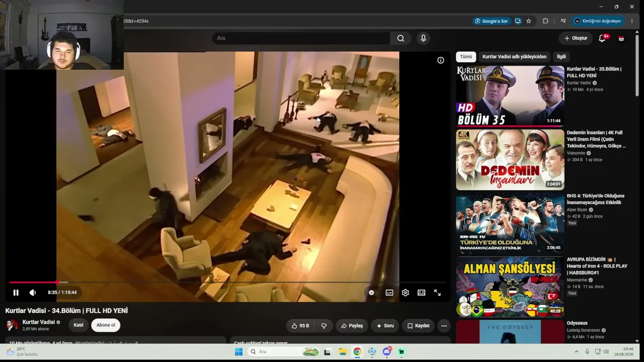
Task: Click the Chrome icon on the taskbar
Action: point(357,352)
